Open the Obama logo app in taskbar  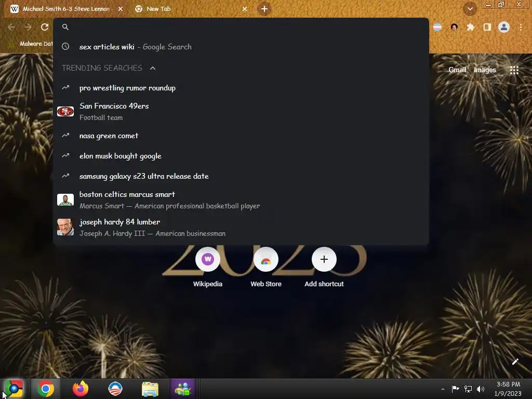click(115, 389)
